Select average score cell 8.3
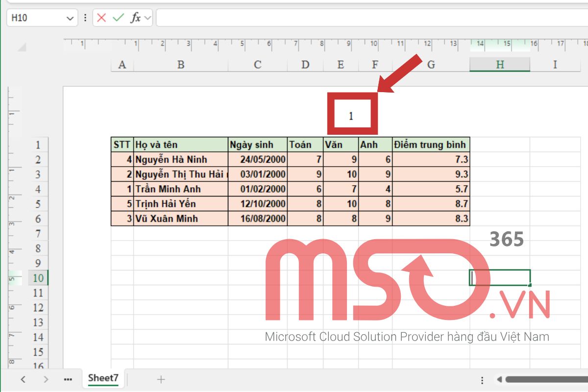The width and height of the screenshot is (588, 392). pyautogui.click(x=431, y=219)
